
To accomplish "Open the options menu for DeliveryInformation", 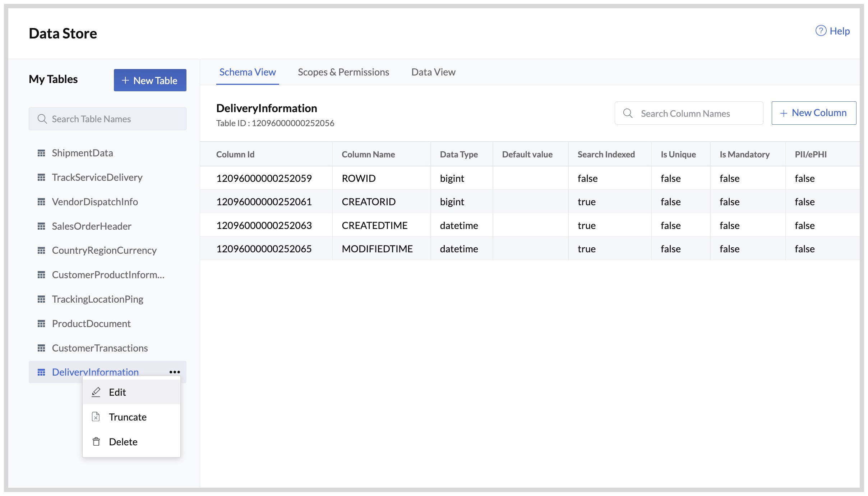I will tap(175, 372).
